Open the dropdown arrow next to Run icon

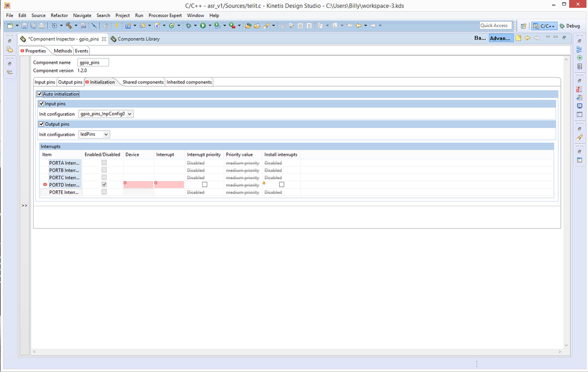[x=210, y=25]
